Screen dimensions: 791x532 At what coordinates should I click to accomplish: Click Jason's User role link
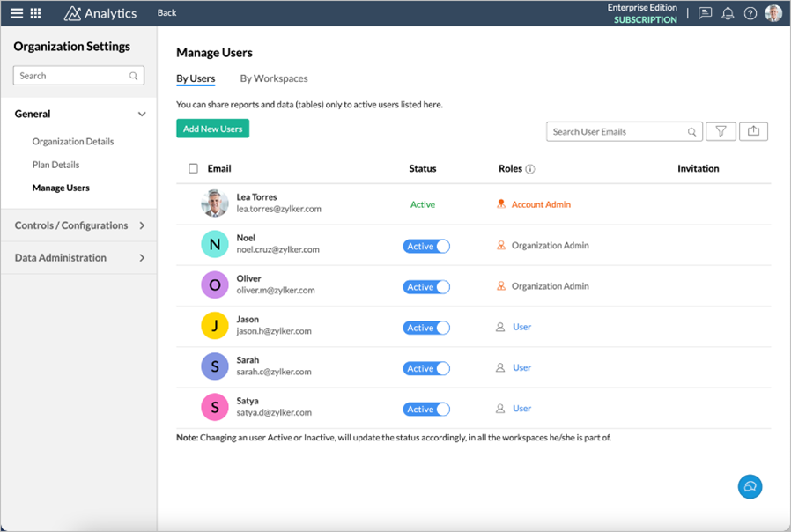point(521,327)
